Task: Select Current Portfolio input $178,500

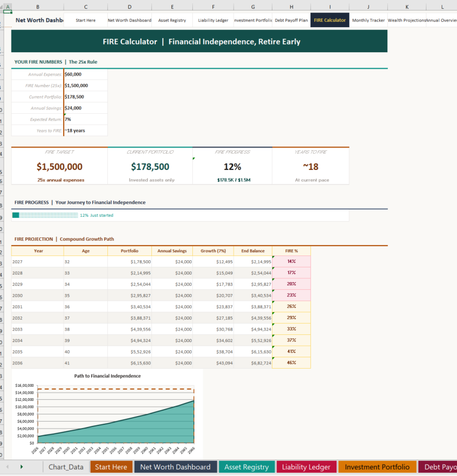Action: [x=86, y=97]
